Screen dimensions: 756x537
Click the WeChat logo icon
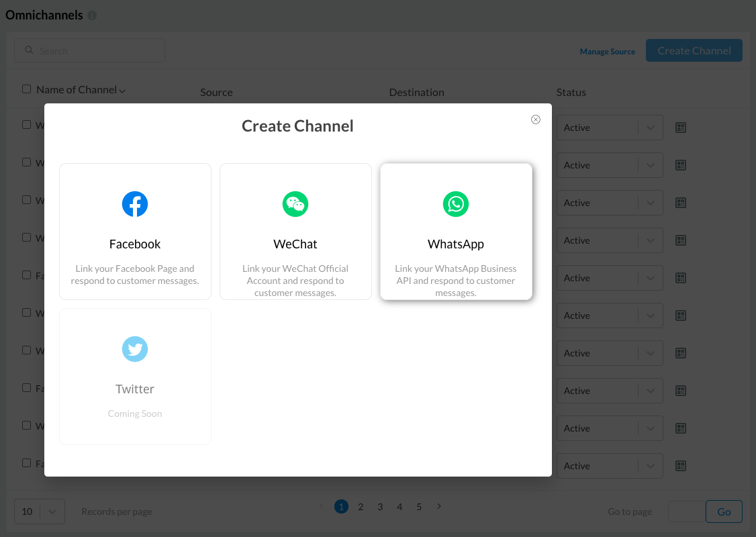295,204
